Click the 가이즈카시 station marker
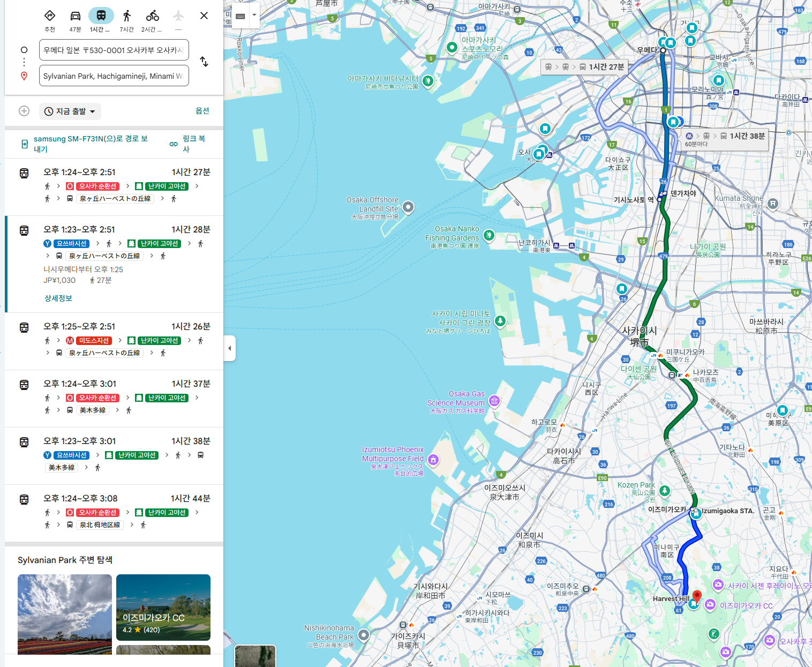Image resolution: width=812 pixels, height=667 pixels. coord(403,625)
